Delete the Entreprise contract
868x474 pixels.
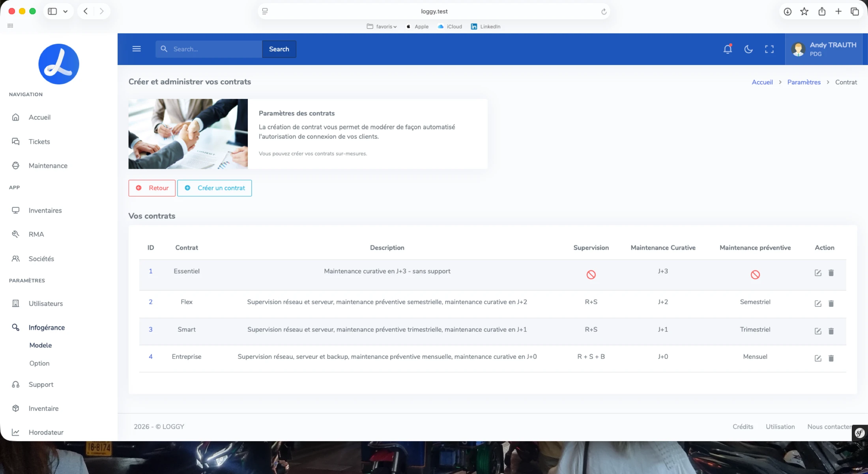pyautogui.click(x=831, y=358)
